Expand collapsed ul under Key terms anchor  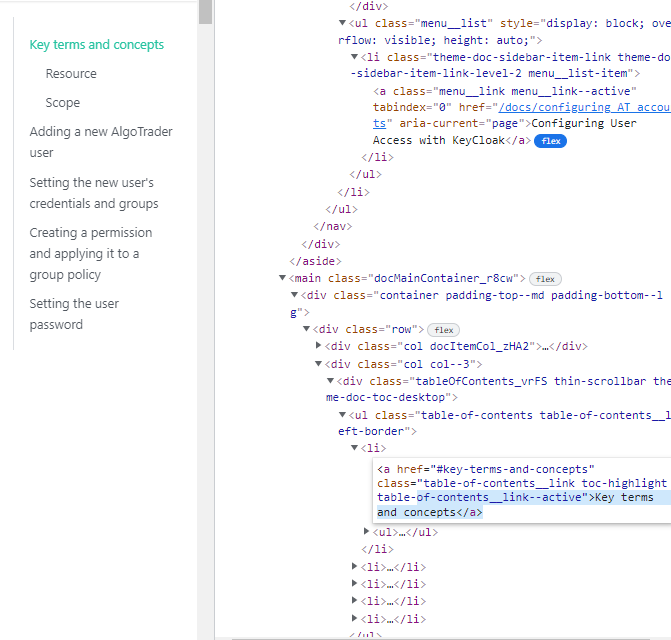[x=366, y=532]
